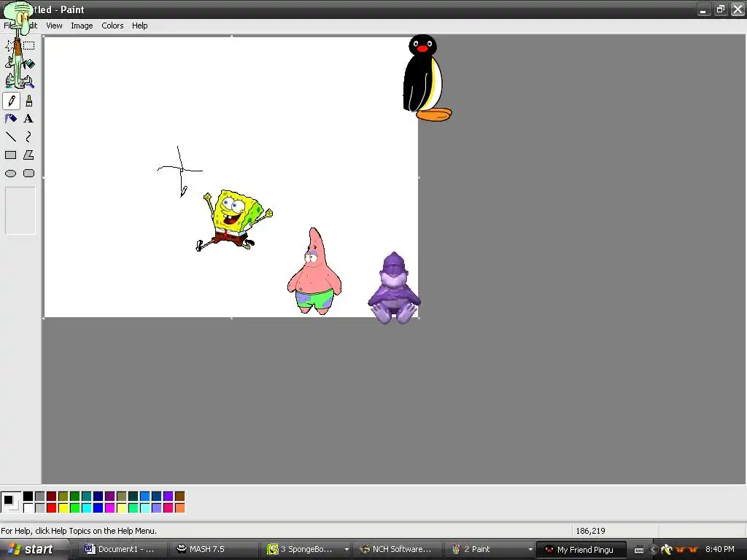
Task: Open the Colors menu
Action: click(112, 26)
